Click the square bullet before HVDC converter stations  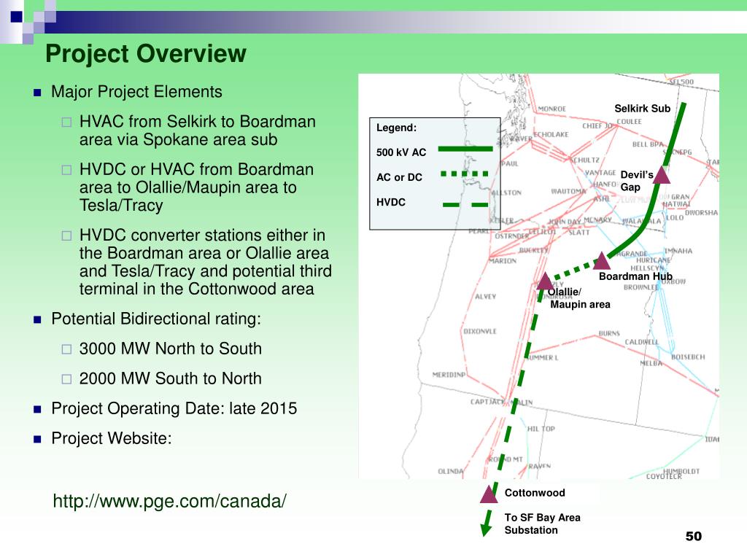(x=66, y=236)
